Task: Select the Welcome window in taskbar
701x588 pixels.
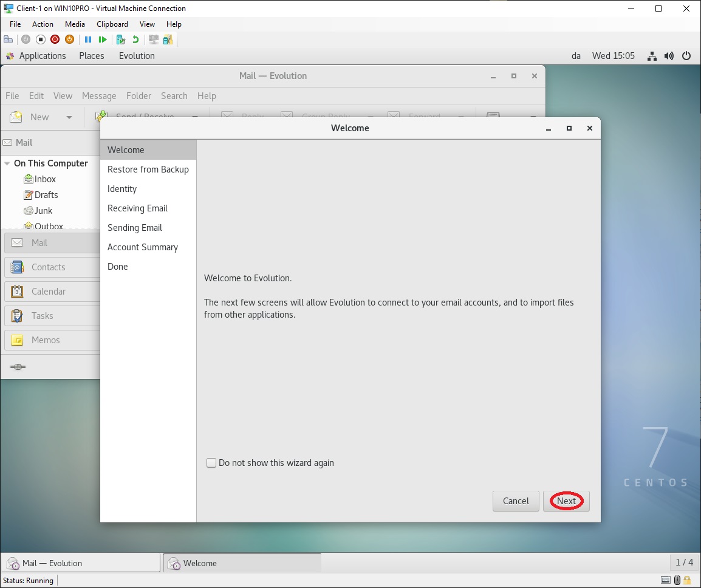Action: (242, 563)
